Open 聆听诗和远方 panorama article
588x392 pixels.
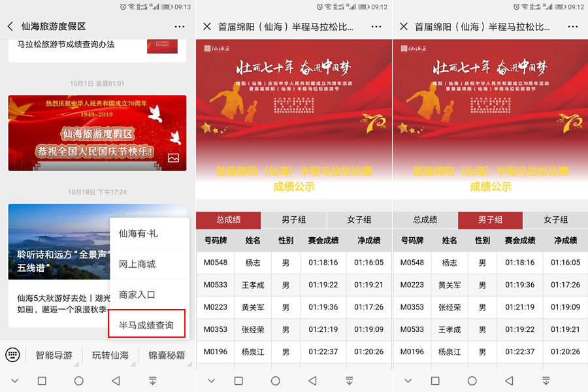click(x=59, y=242)
